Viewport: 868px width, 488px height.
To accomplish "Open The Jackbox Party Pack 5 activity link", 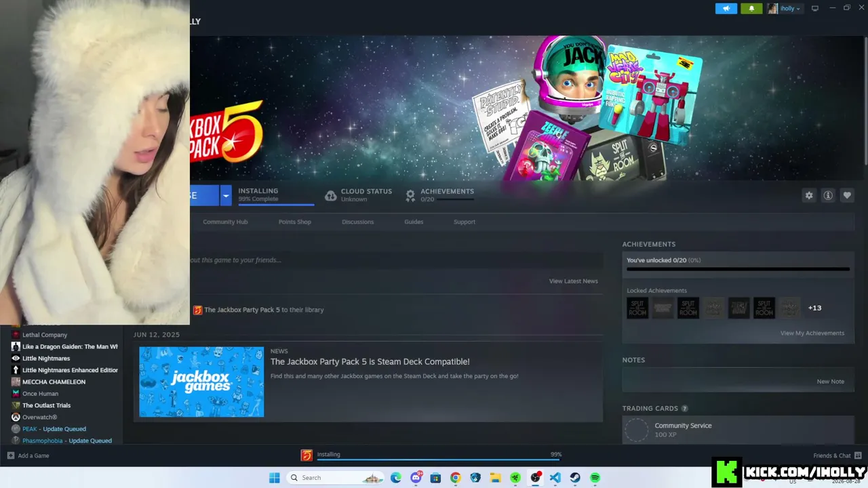I will 241,310.
